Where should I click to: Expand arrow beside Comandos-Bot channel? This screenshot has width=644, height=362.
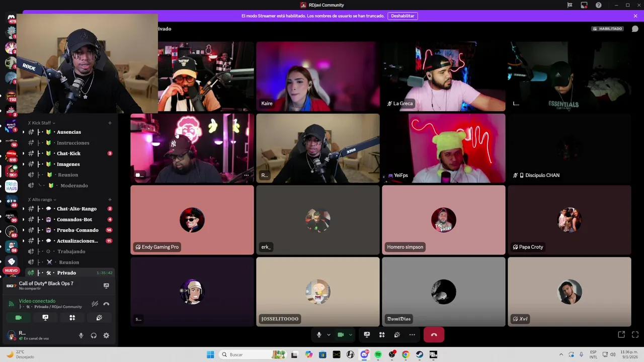(23, 220)
